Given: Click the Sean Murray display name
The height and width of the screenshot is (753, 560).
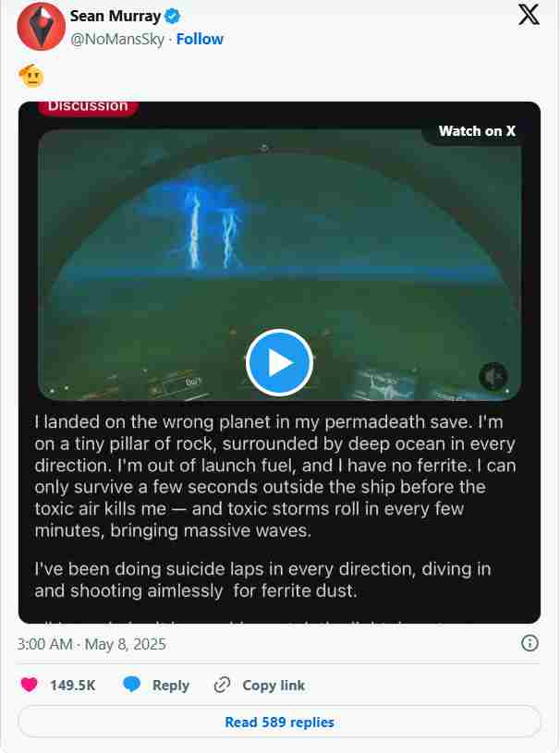Looking at the screenshot, I should click(116, 17).
